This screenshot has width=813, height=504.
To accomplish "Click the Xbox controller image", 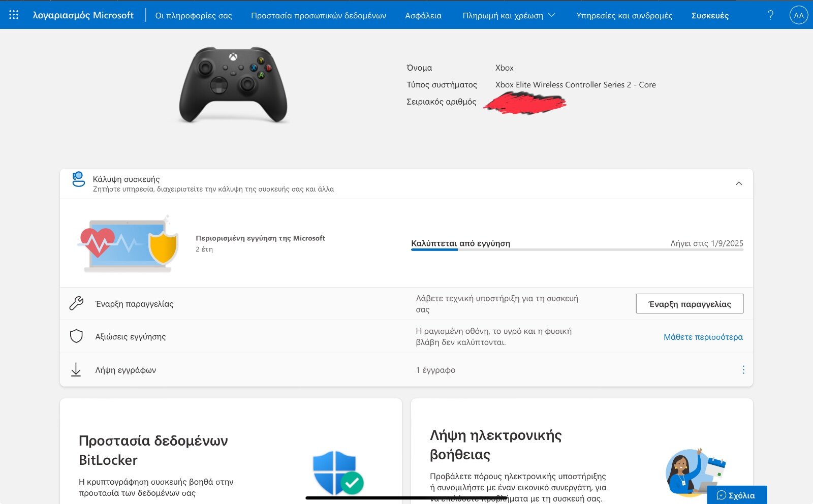I will (233, 85).
